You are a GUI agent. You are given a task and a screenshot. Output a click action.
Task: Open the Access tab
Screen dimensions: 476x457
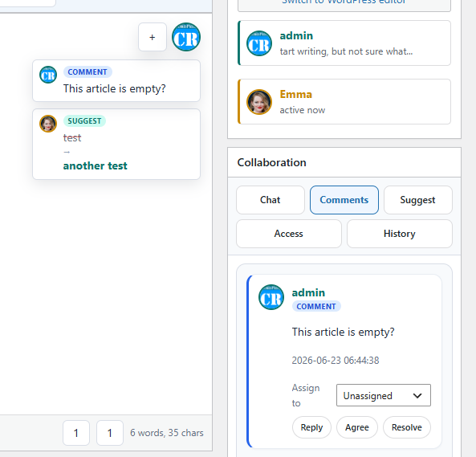[289, 234]
